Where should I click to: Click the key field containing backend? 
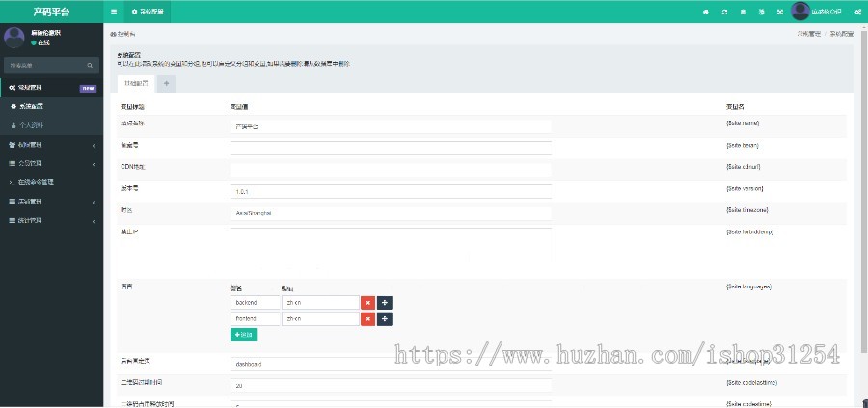(x=256, y=303)
